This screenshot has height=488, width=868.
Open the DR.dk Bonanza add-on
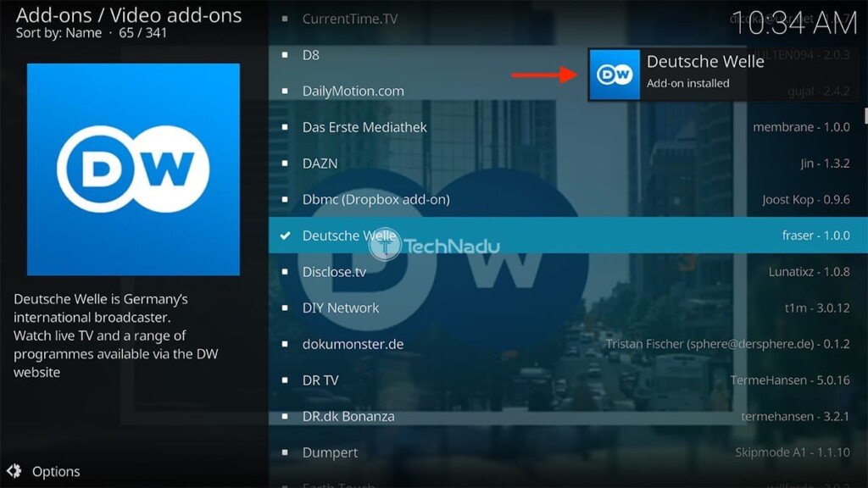568,416
